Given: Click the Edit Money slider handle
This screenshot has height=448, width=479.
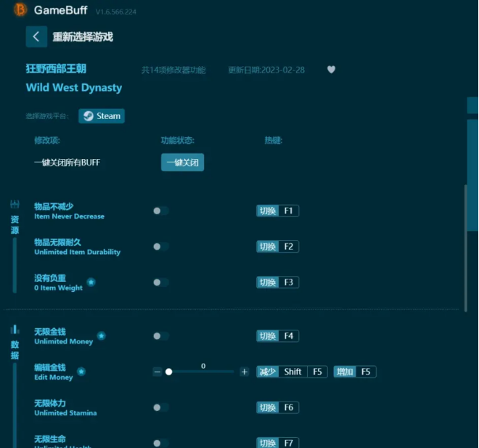Looking at the screenshot, I should (x=168, y=372).
